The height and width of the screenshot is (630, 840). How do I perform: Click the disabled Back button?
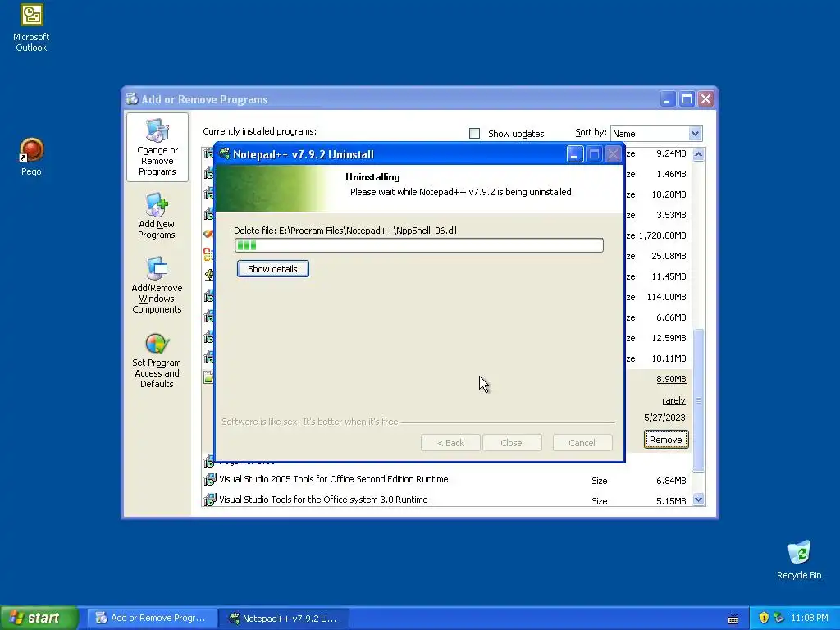pyautogui.click(x=450, y=443)
